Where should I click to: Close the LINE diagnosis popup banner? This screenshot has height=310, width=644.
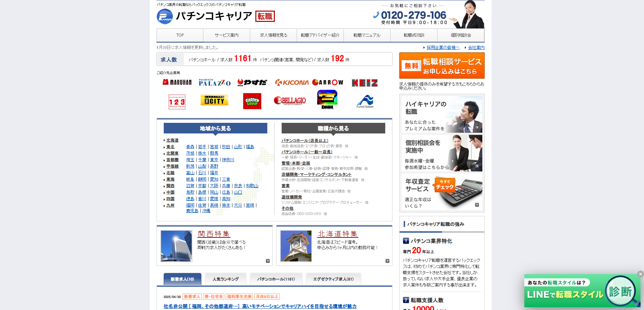pyautogui.click(x=640, y=274)
